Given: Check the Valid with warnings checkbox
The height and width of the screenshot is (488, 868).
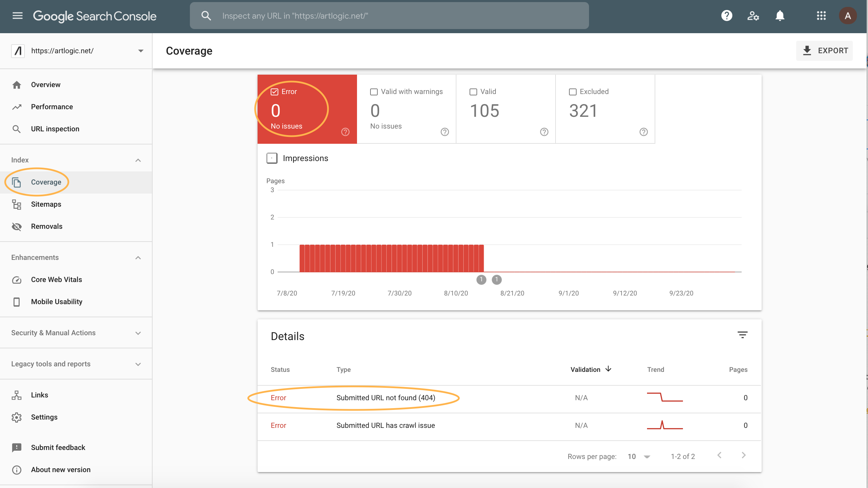Looking at the screenshot, I should (x=374, y=92).
